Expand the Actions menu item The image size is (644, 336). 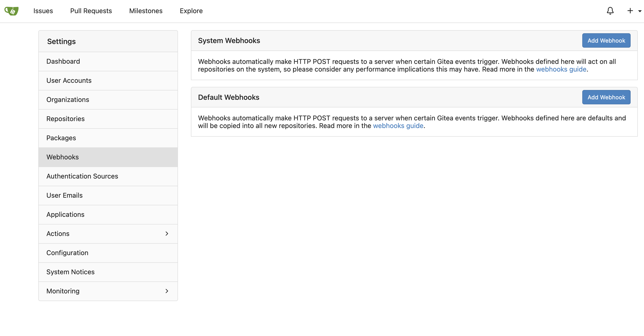click(108, 233)
